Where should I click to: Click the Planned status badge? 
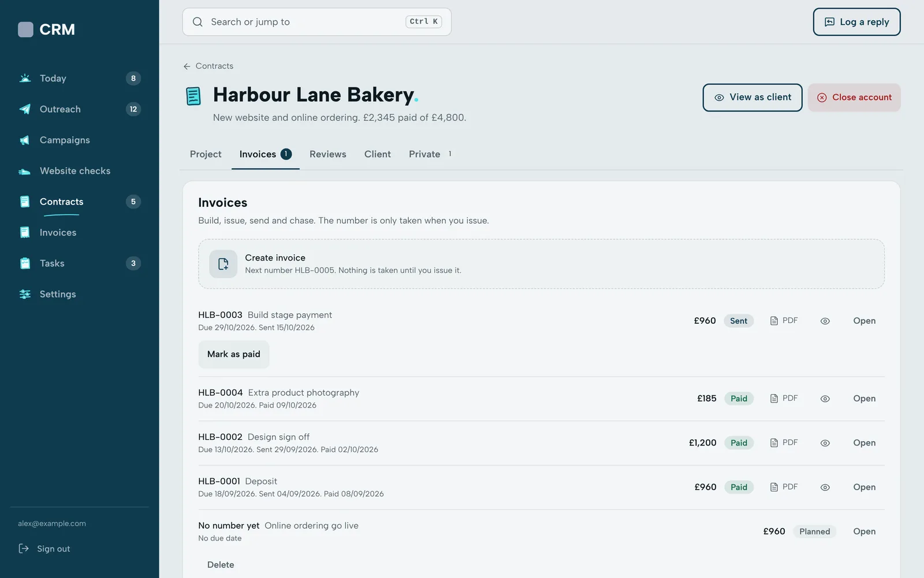815,532
